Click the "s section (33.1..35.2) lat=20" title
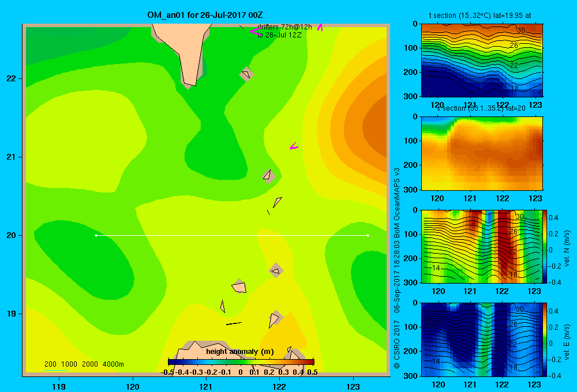The height and width of the screenshot is (392, 577). (481, 108)
